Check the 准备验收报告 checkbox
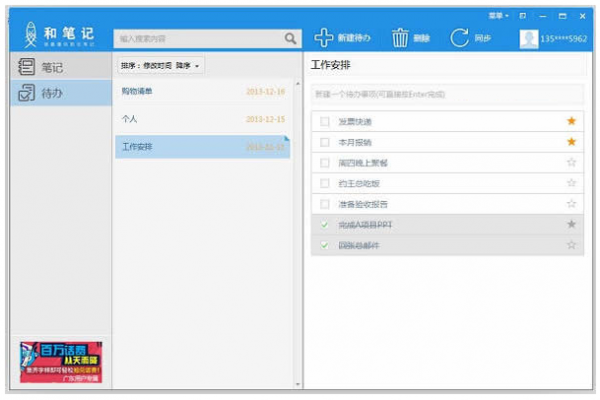Screen dimensions: 600x400 click(324, 204)
